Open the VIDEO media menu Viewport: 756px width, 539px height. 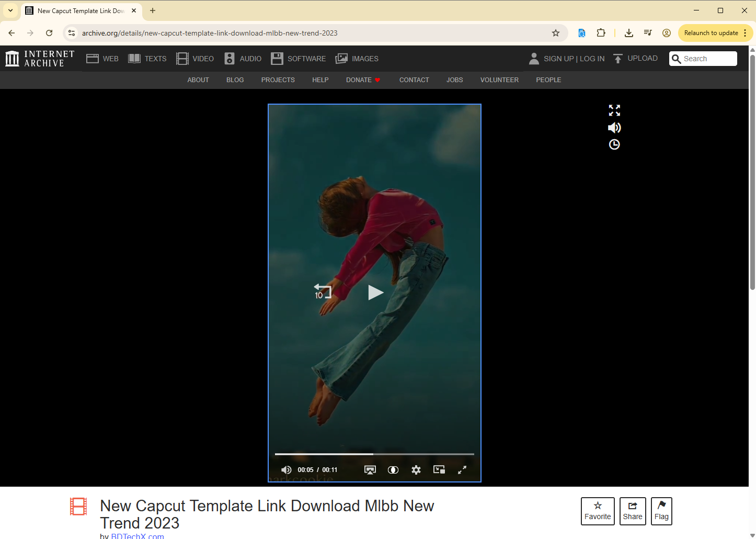(x=195, y=59)
